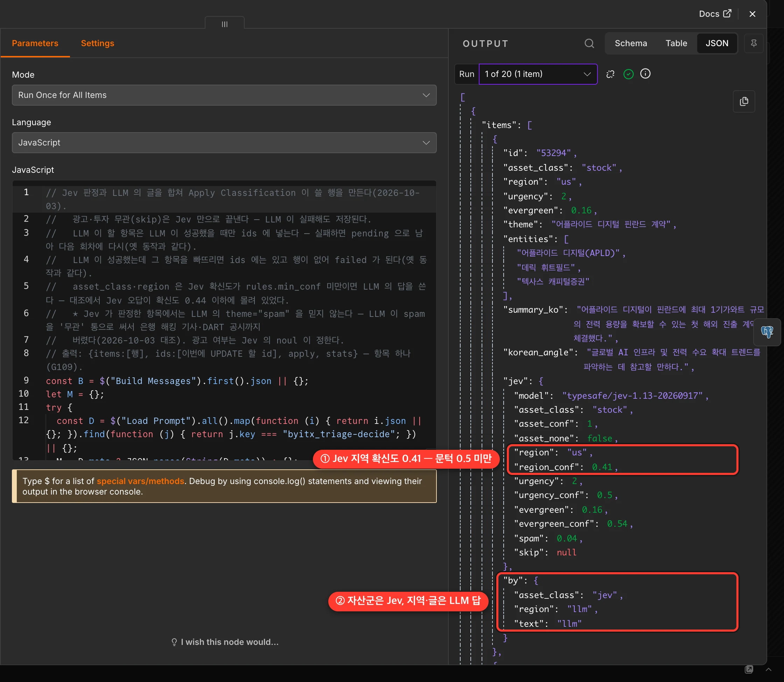
Task: Select the JSON output view
Action: click(716, 43)
